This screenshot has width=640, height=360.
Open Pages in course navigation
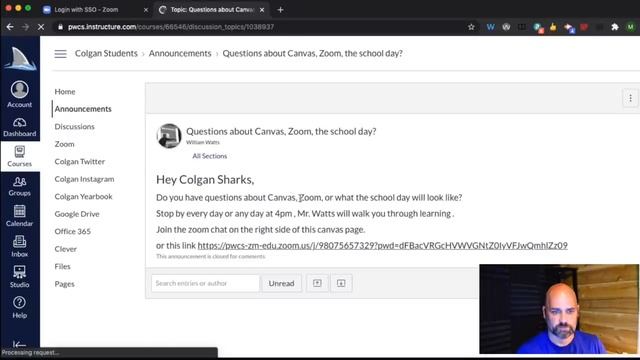[64, 284]
